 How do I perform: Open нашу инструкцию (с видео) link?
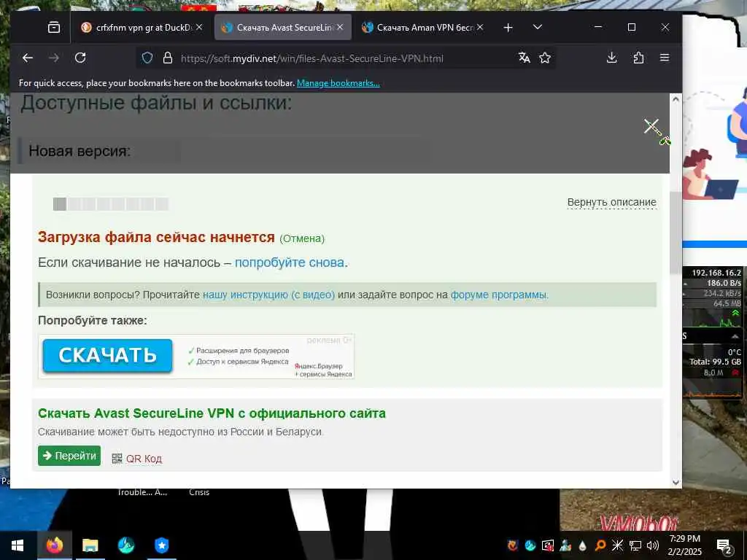click(268, 295)
